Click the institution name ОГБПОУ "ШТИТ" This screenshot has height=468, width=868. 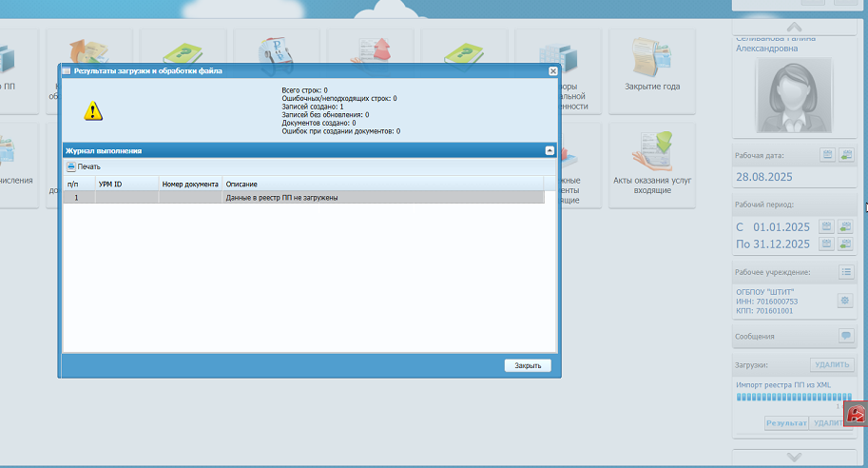764,292
